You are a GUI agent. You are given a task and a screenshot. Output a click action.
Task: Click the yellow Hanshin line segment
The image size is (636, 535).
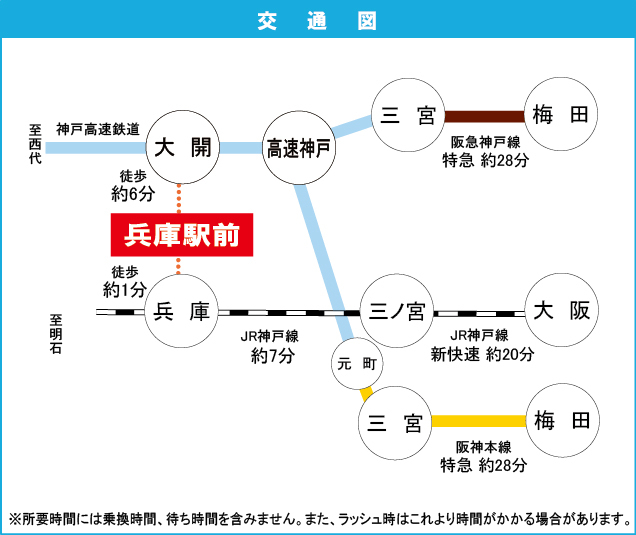[x=478, y=421]
